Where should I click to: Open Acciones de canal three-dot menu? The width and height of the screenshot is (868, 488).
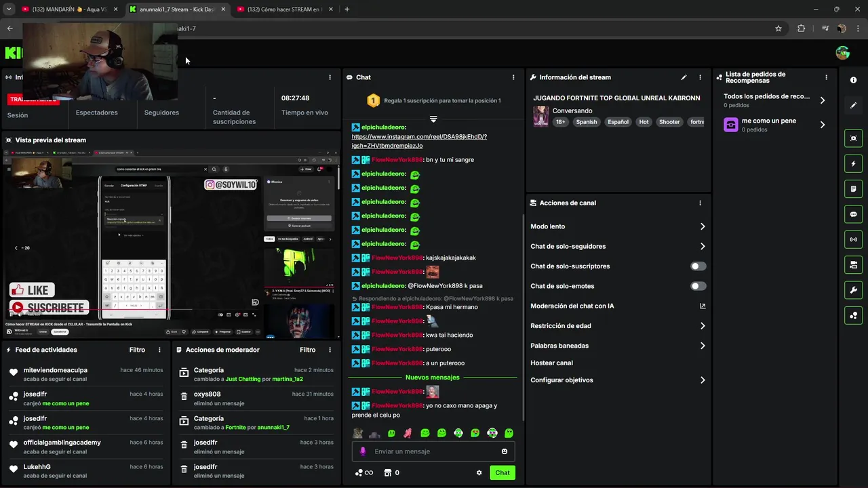[x=700, y=203]
